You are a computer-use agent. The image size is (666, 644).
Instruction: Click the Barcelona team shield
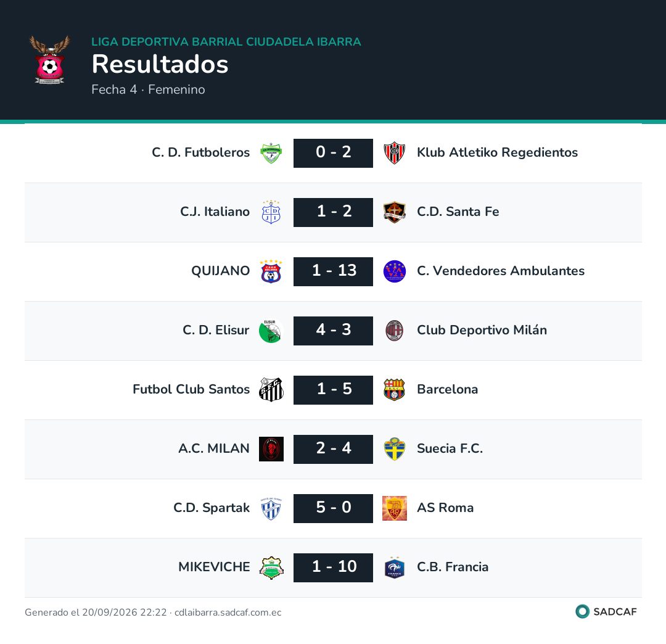pos(395,389)
